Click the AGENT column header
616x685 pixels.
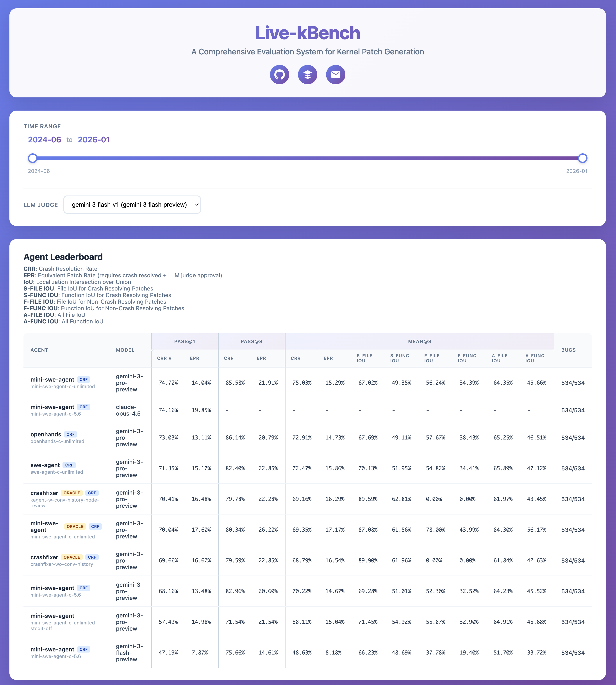pyautogui.click(x=39, y=350)
